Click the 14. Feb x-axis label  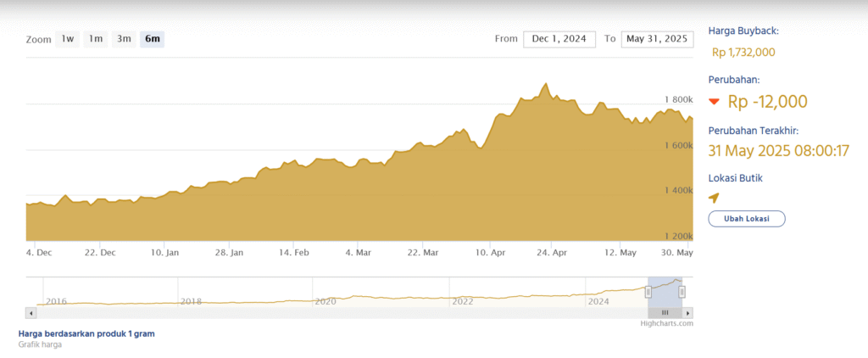(x=292, y=253)
